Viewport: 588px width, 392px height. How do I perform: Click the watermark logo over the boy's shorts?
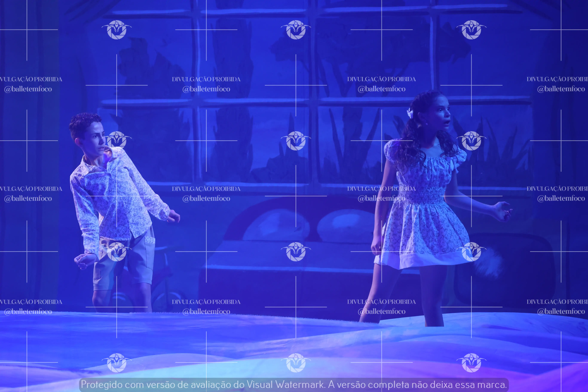point(116,251)
